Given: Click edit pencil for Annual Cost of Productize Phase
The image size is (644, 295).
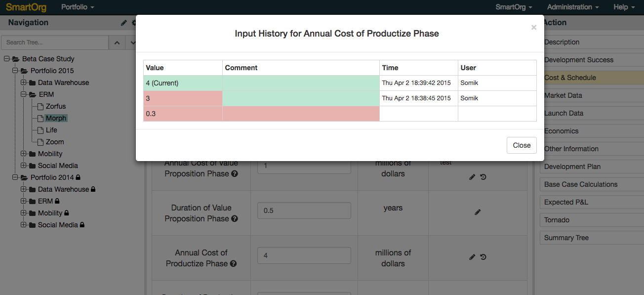Looking at the screenshot, I should [x=472, y=257].
